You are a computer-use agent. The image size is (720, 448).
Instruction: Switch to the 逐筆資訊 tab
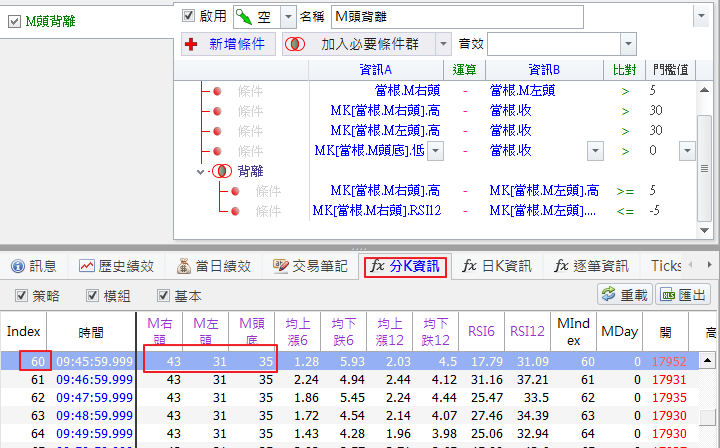coord(592,266)
